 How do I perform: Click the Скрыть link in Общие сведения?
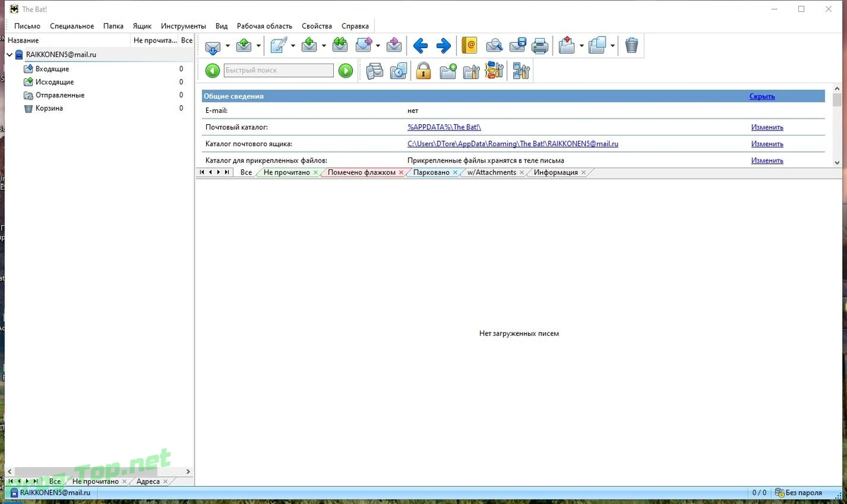pyautogui.click(x=762, y=97)
